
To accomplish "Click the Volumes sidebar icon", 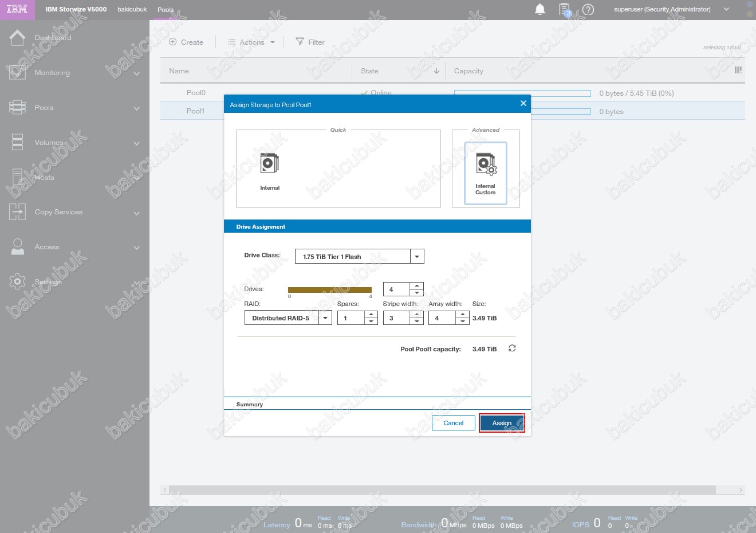I will pos(17,142).
